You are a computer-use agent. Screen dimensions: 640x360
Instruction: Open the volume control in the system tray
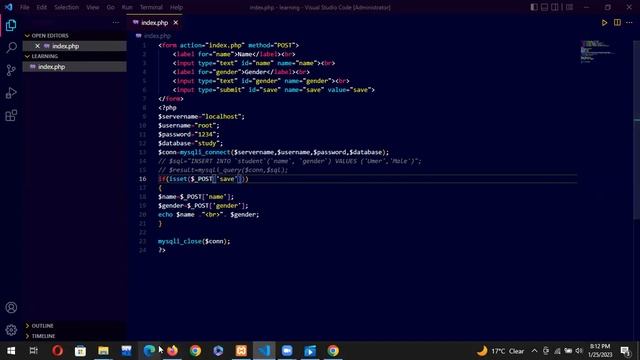[579, 351]
